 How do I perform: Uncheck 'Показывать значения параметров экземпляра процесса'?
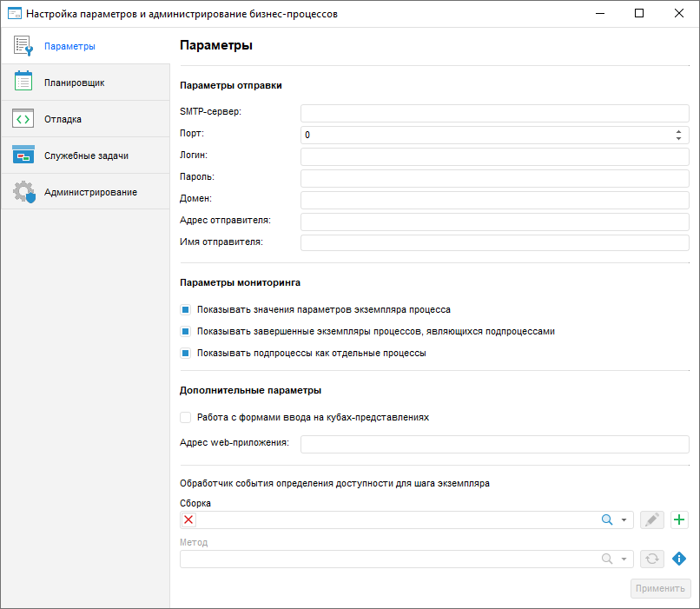[185, 309]
